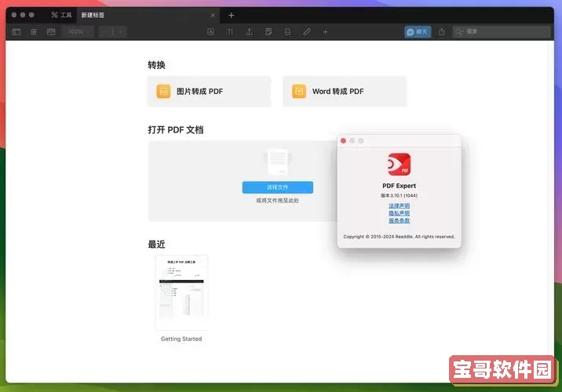Focus the 搜索 search field
The height and width of the screenshot is (392, 562).
(x=502, y=32)
